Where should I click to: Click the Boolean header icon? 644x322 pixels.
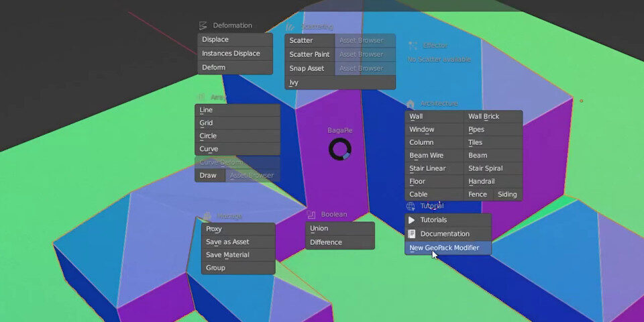pos(311,215)
